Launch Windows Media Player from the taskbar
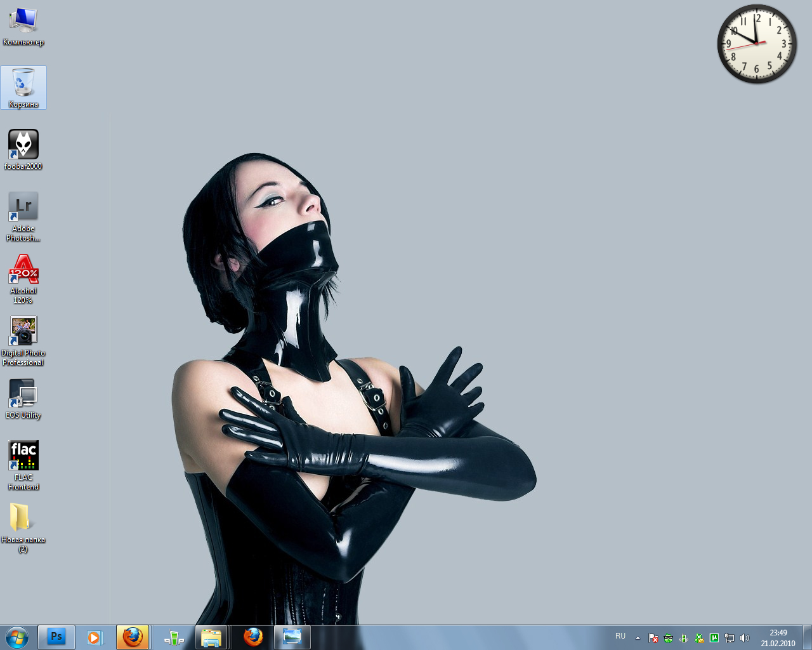 pyautogui.click(x=95, y=637)
